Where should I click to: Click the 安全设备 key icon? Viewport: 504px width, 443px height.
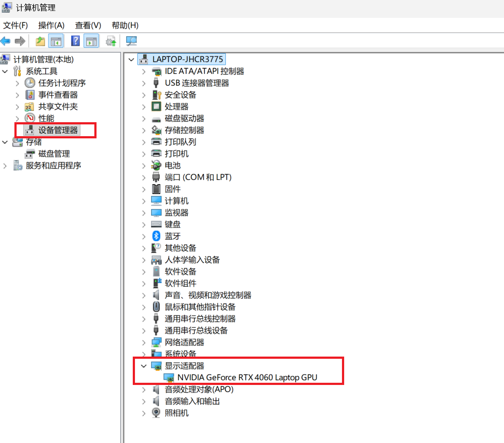pos(156,95)
